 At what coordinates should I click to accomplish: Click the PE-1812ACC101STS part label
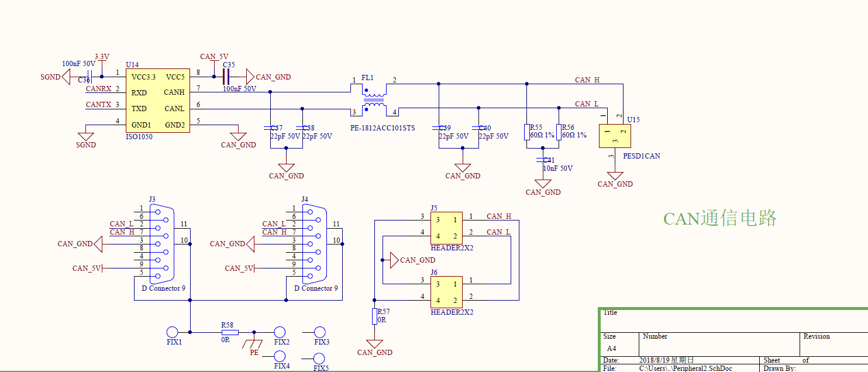coord(383,128)
